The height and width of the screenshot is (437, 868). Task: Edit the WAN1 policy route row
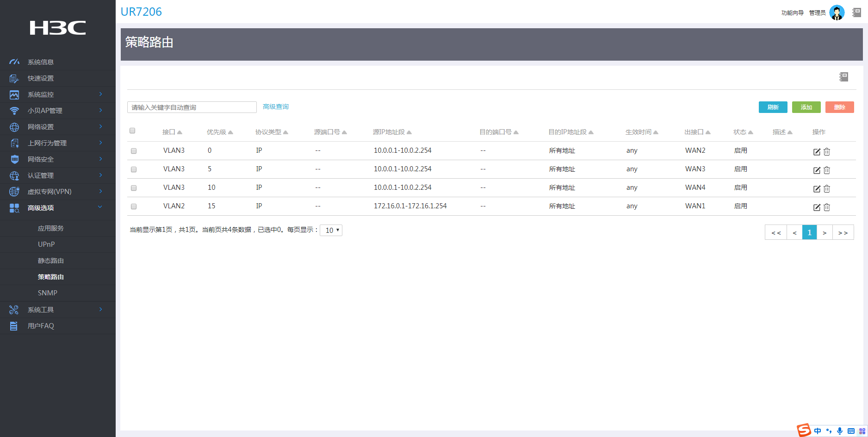tap(817, 207)
